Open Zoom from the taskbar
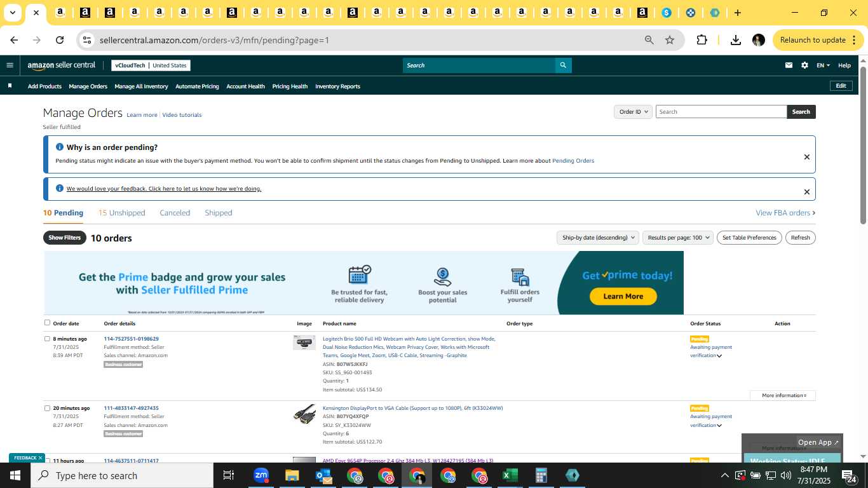 tap(261, 475)
